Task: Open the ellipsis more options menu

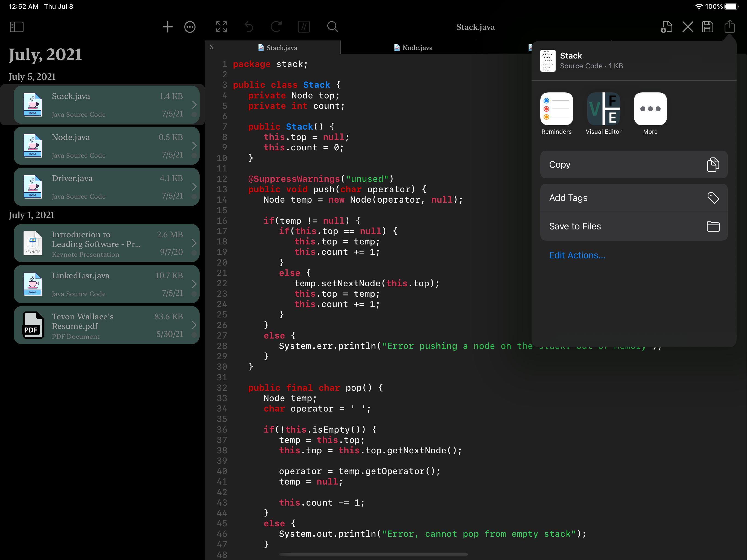Action: point(190,27)
